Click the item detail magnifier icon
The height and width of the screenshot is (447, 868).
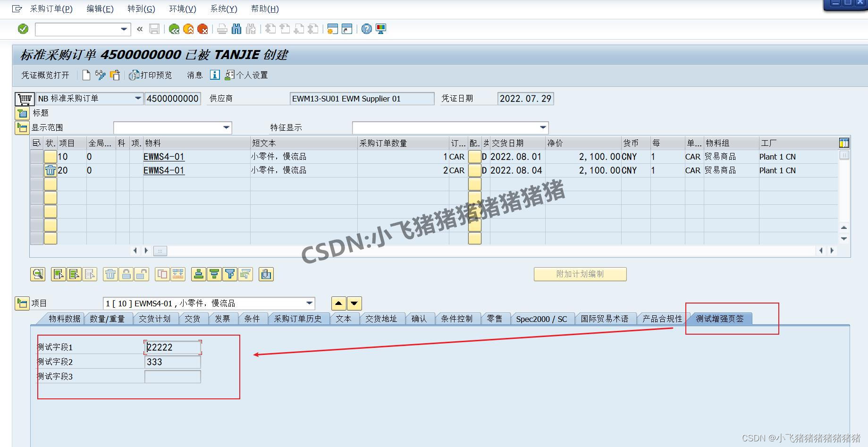coord(38,274)
